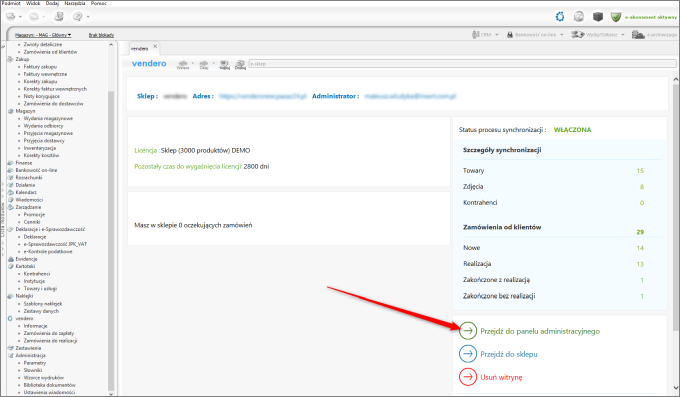Viewport: 680px width, 397px height.
Task: Click the e-sklep address field
Action: [462, 64]
